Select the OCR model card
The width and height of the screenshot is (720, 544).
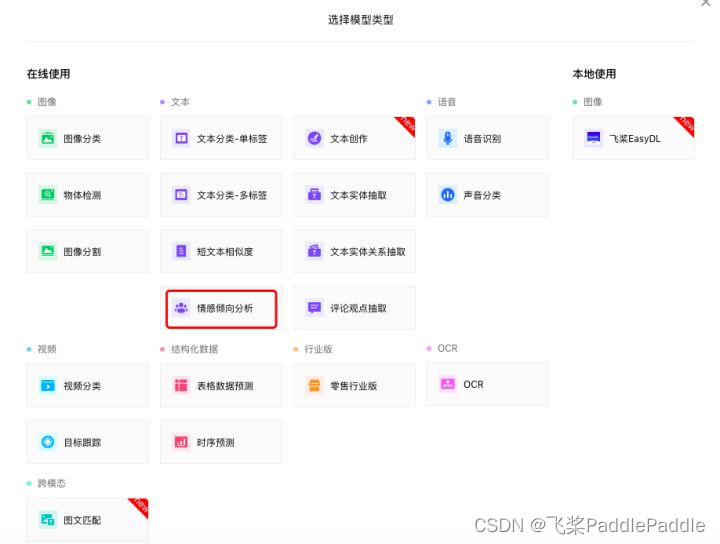(x=488, y=384)
